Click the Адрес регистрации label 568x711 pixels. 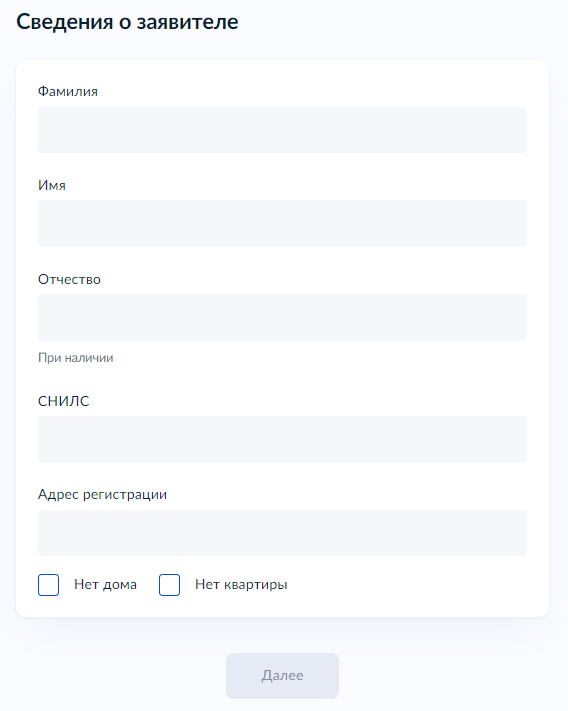(102, 494)
